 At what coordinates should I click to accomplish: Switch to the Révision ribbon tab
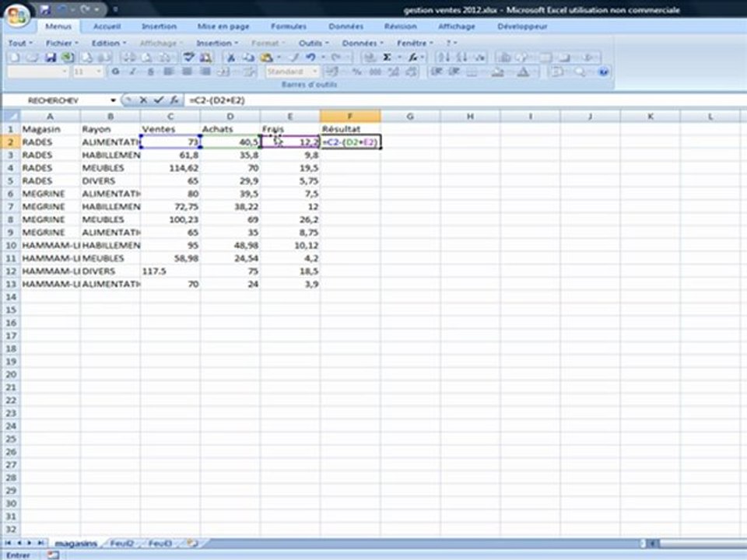(x=400, y=26)
